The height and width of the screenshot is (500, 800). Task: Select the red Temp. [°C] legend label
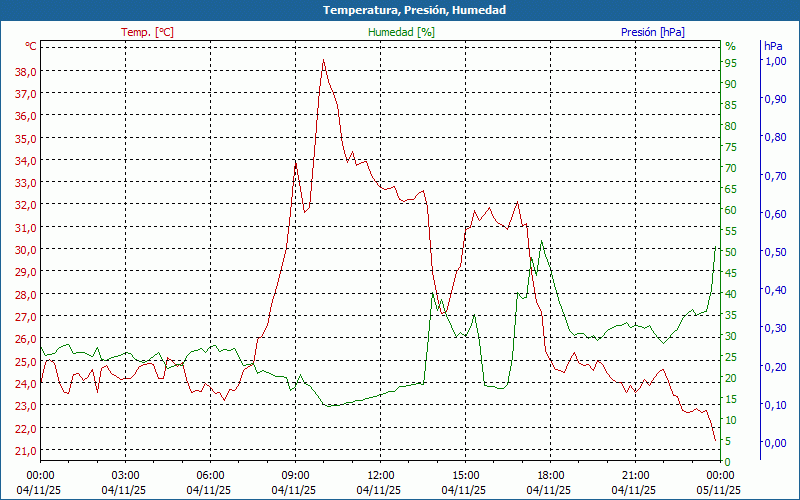click(147, 32)
